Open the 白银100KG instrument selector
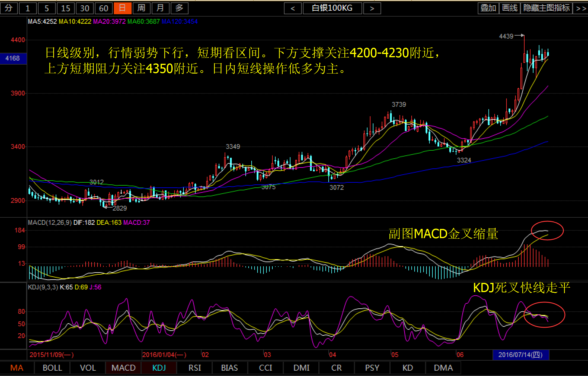This screenshot has height=376, width=588. tap(332, 8)
